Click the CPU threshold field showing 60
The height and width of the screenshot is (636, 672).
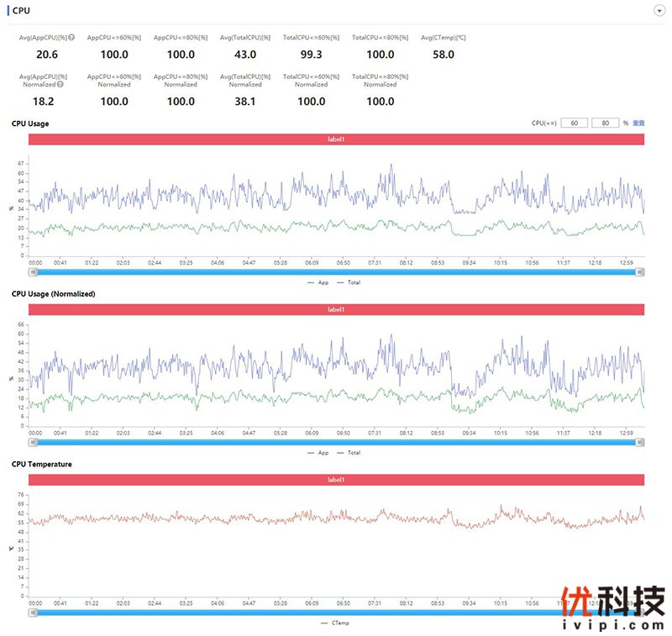[x=574, y=123]
